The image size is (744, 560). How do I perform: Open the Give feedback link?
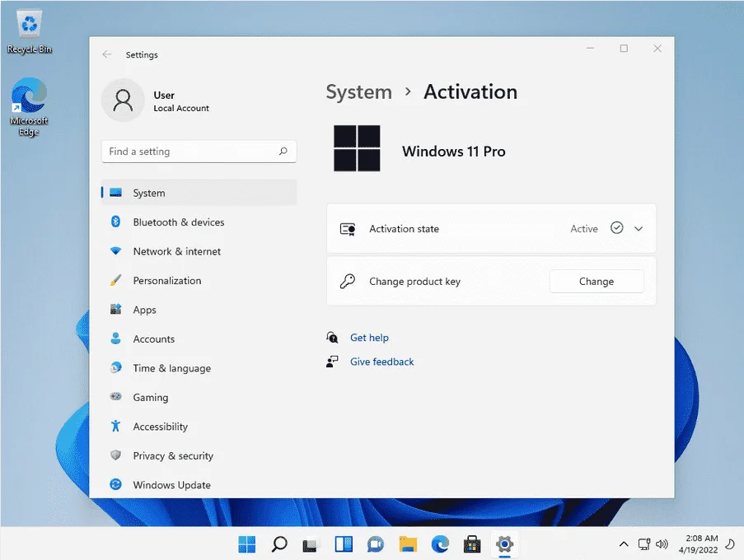(x=382, y=362)
